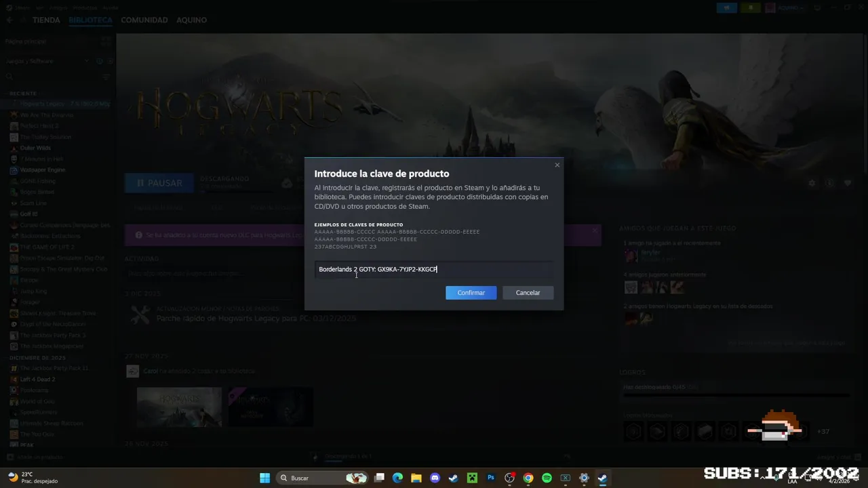
Task: Open the COMUNIDAD tab
Action: (x=144, y=20)
